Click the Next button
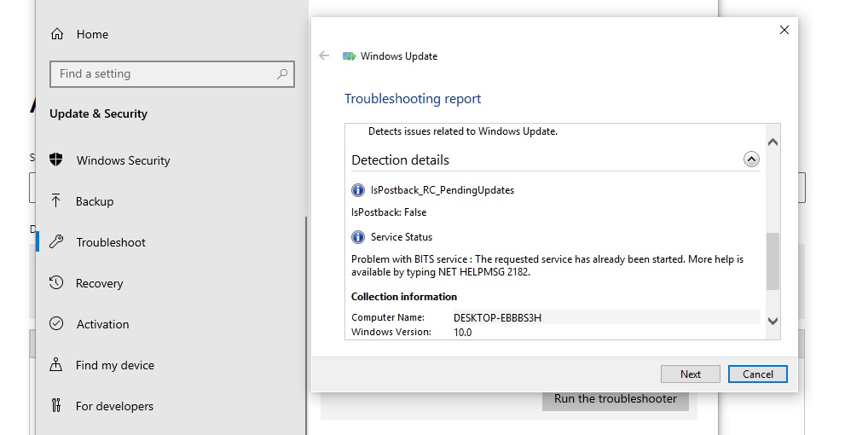This screenshot has height=435, width=868. (691, 374)
